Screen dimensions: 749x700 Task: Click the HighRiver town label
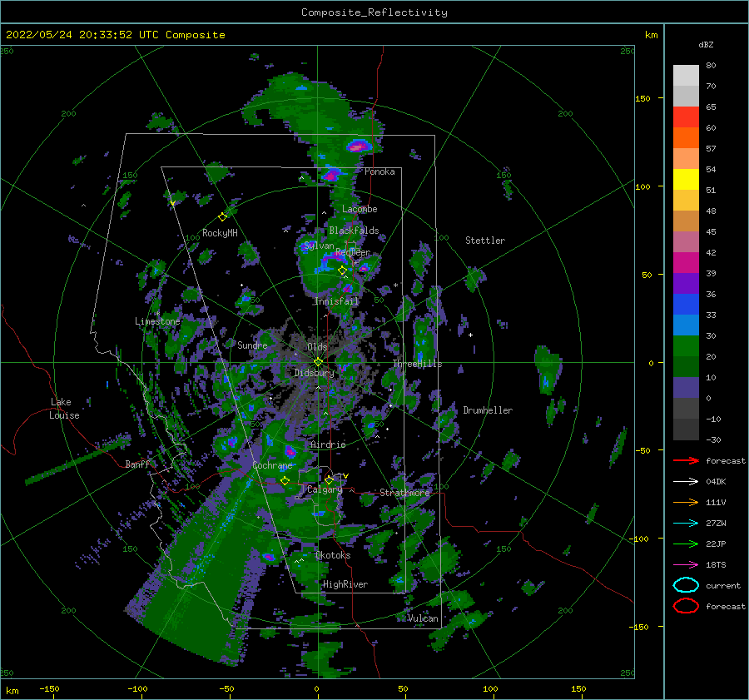346,584
